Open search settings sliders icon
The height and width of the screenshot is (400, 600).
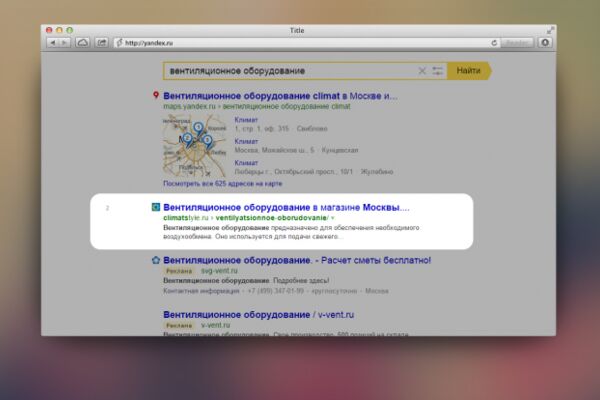click(x=437, y=71)
